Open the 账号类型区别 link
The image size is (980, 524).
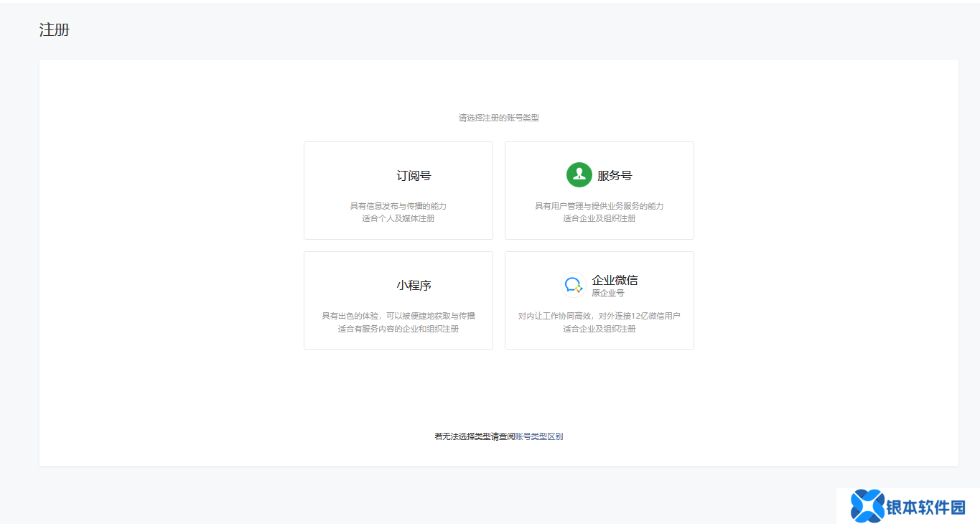538,436
